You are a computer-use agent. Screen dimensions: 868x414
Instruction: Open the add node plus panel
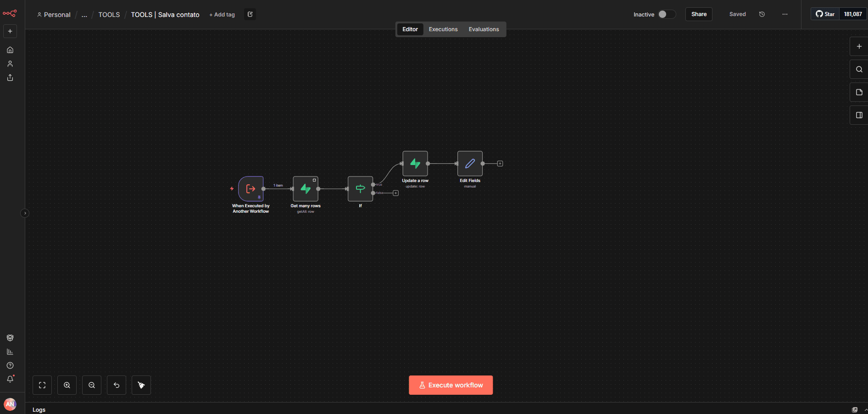(859, 46)
